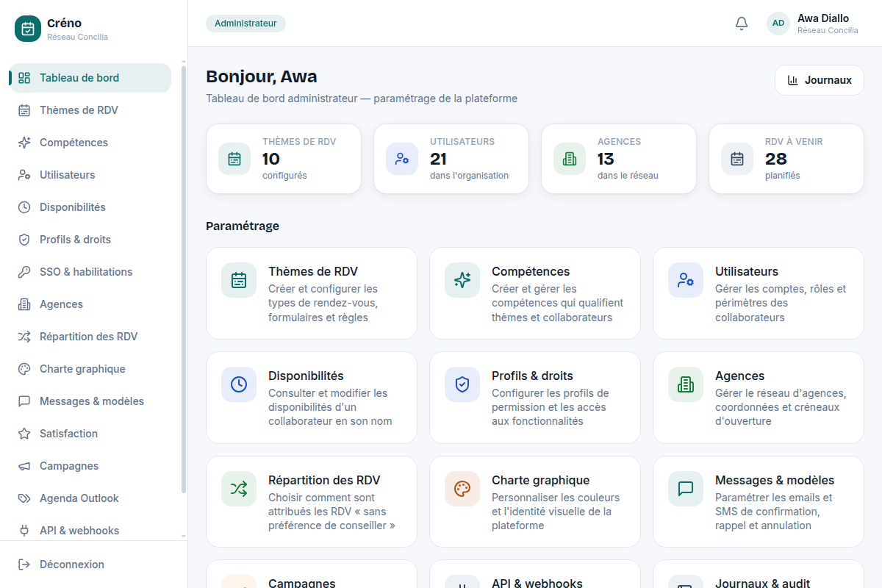Click the Utilisateurs 21 stat tile
The height and width of the screenshot is (588, 882).
click(451, 159)
